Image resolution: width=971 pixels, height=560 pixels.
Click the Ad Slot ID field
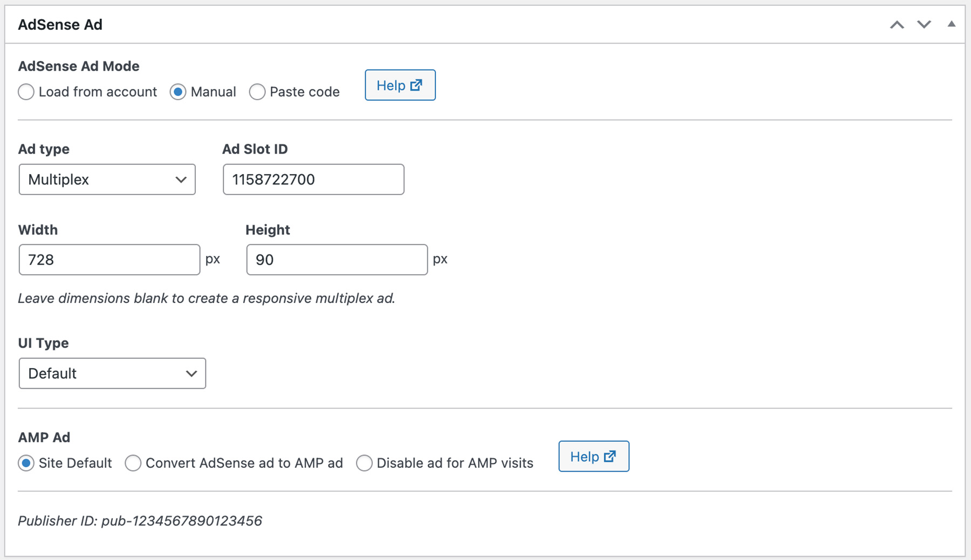point(313,179)
